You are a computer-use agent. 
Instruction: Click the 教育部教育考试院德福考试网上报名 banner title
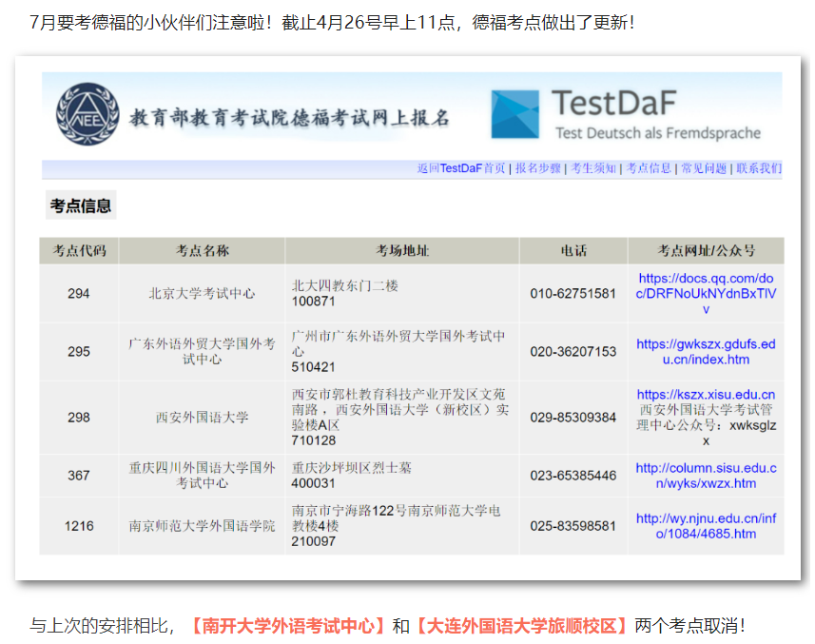point(289,118)
